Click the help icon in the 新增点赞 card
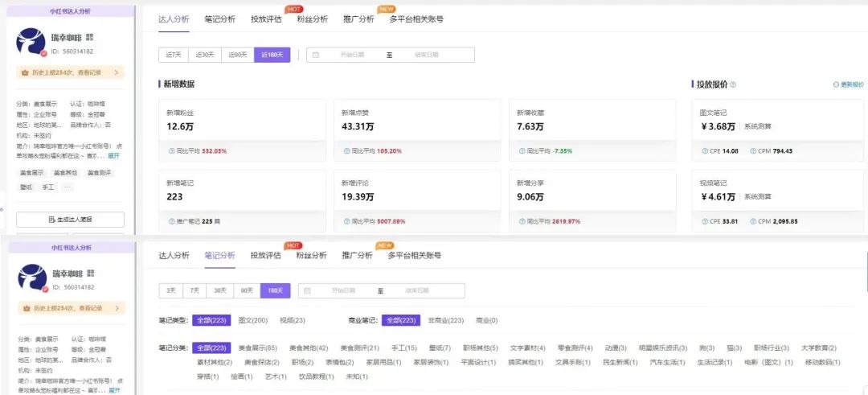 click(x=346, y=151)
